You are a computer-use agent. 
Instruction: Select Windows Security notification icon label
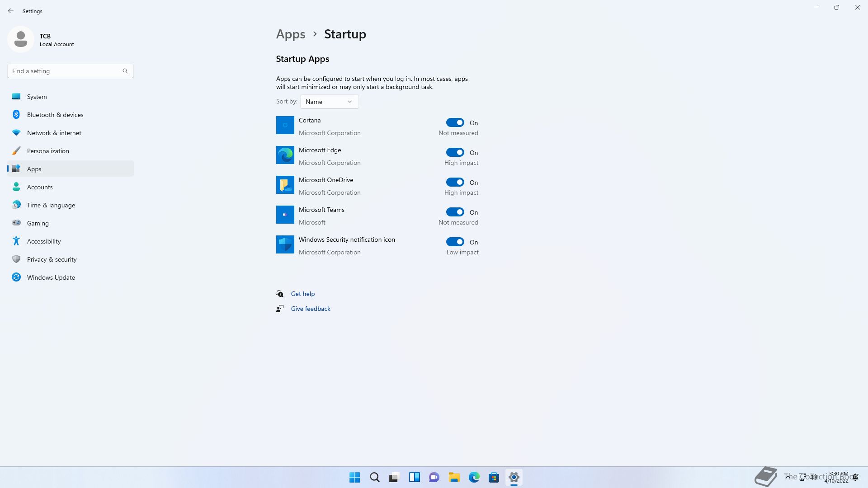tap(347, 239)
